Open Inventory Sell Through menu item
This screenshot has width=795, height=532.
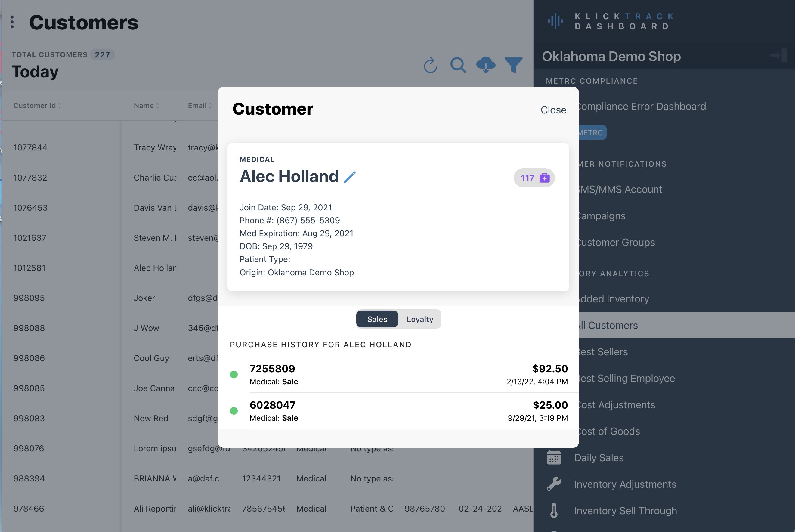[625, 511]
